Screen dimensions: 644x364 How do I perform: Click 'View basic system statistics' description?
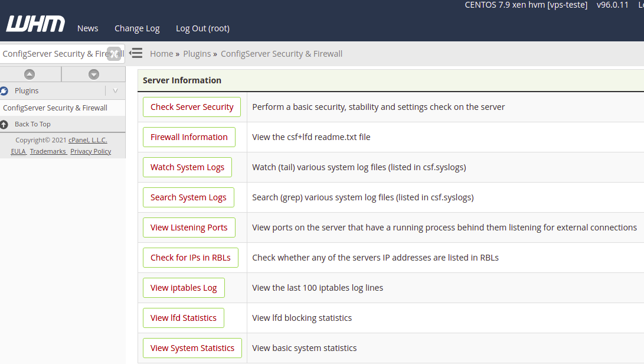(305, 348)
